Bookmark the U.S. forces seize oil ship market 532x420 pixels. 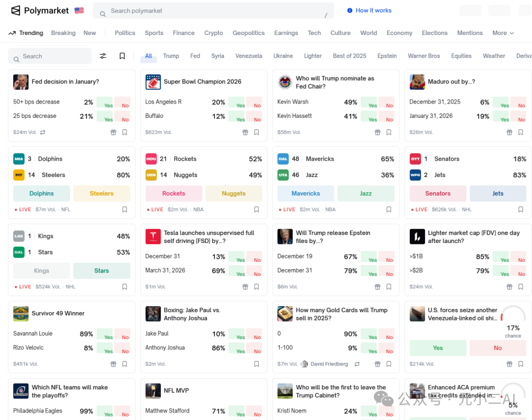521,364
